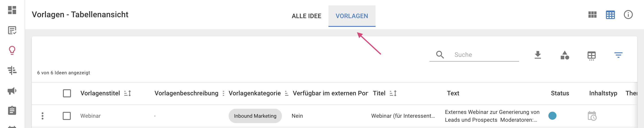Switch to the ALLE IDEE tab
644x128 pixels.
[x=306, y=16]
